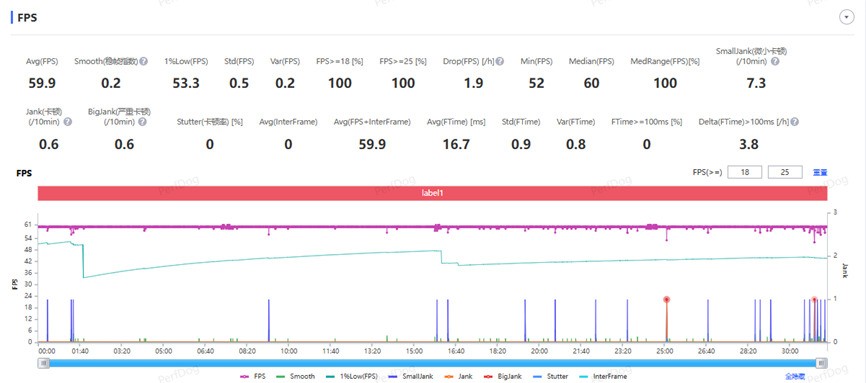Open help icon beside Jank (/10min)

click(67, 122)
